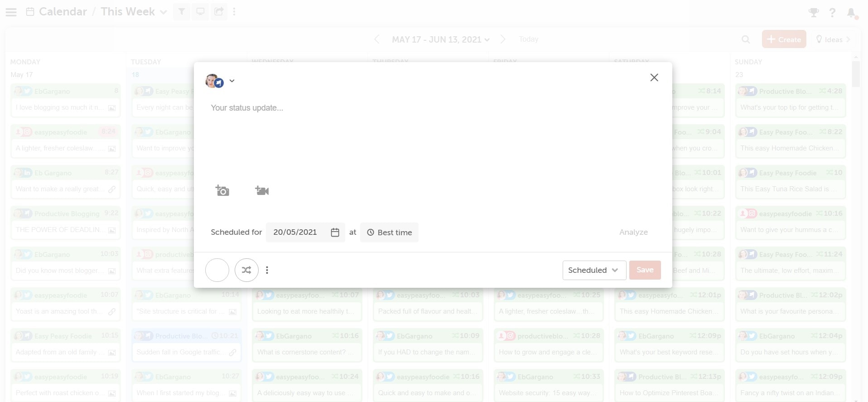Open the help question mark
868x402 pixels.
click(x=832, y=12)
